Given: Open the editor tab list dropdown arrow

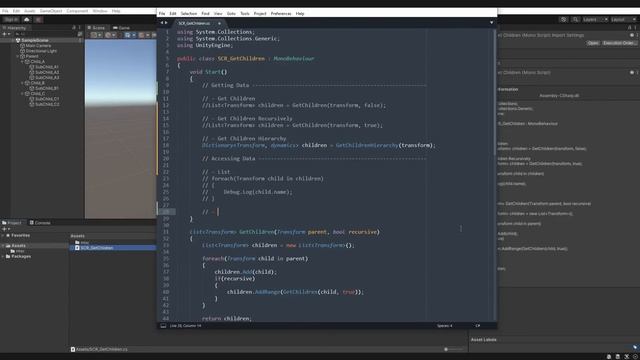Looking at the screenshot, I should click(x=491, y=23).
